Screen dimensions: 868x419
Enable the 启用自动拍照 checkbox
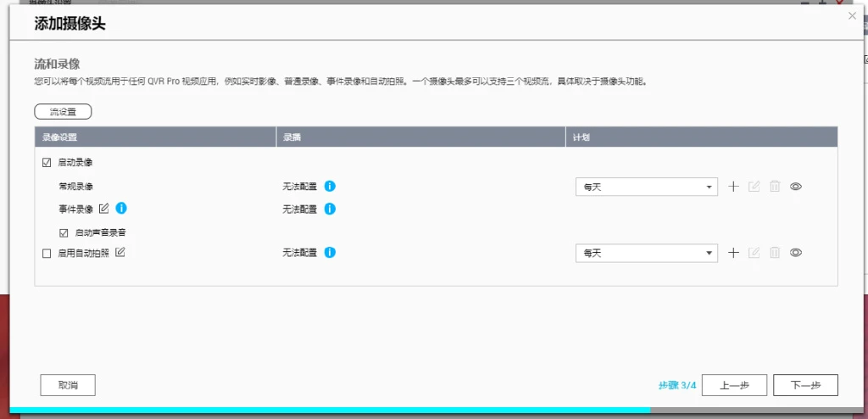(47, 254)
